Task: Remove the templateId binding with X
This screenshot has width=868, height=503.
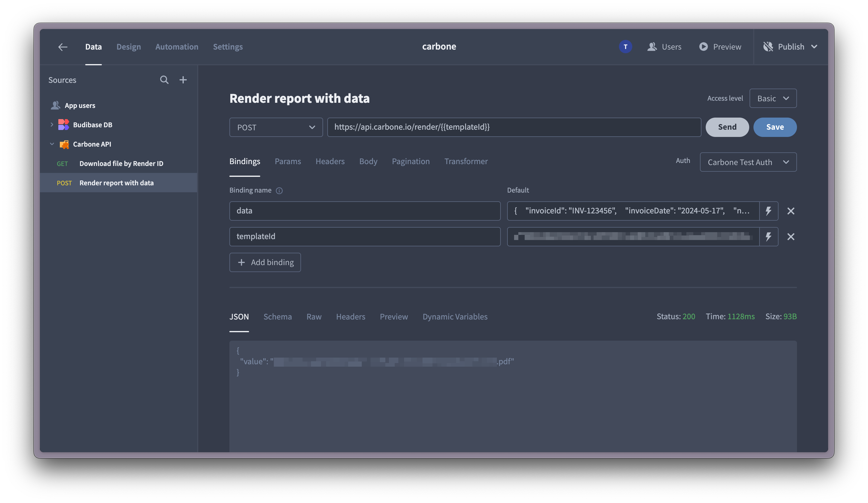Action: (791, 237)
